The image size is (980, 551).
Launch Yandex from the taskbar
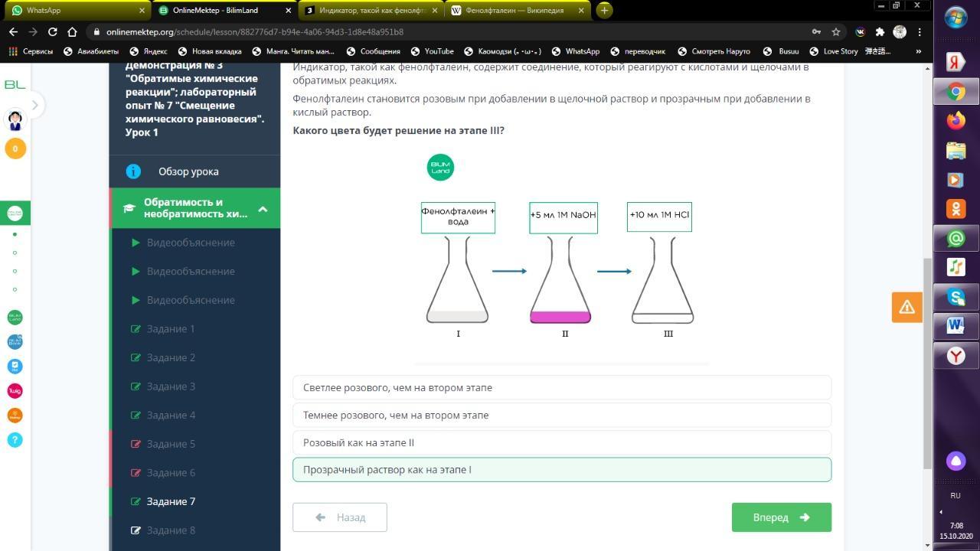[955, 63]
